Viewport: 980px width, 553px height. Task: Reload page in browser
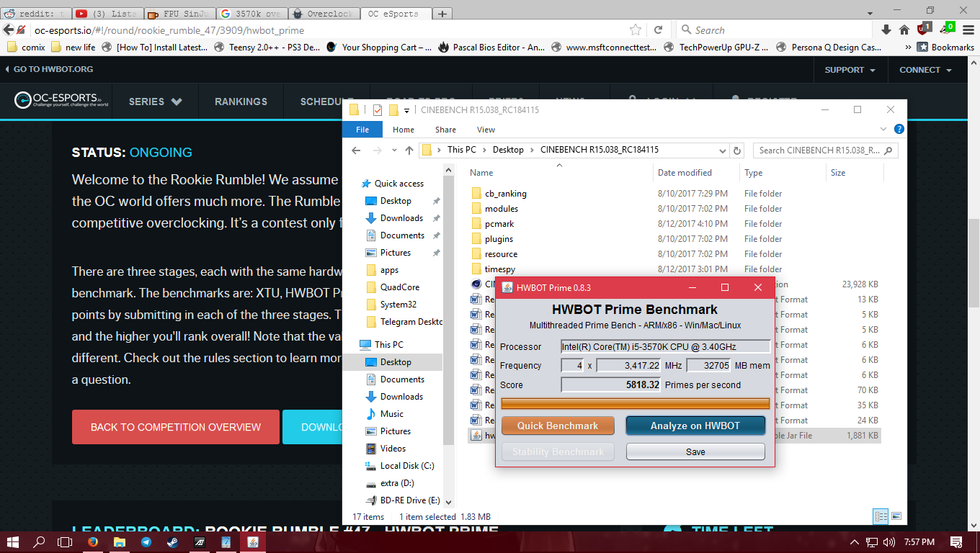658,30
